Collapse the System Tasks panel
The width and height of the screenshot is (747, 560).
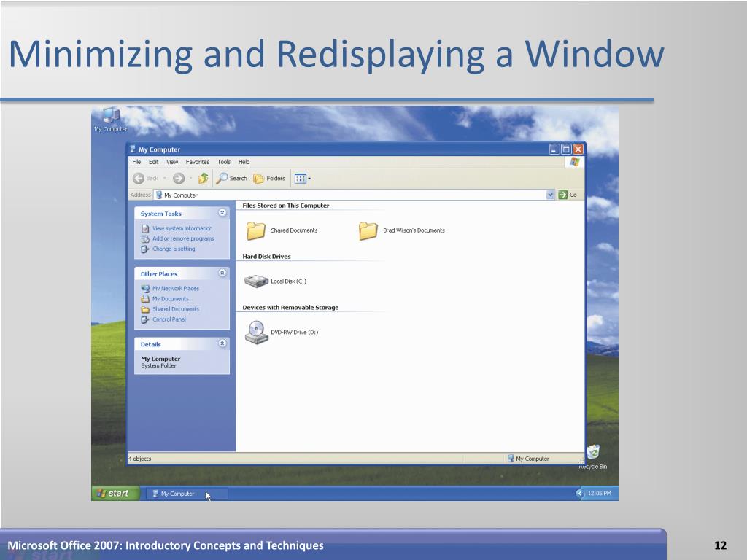click(x=222, y=213)
